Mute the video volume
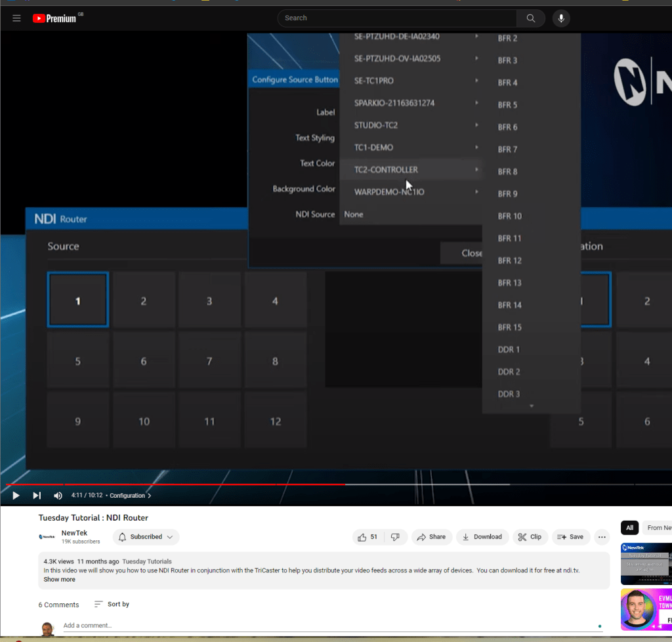This screenshot has width=672, height=642. [x=58, y=496]
